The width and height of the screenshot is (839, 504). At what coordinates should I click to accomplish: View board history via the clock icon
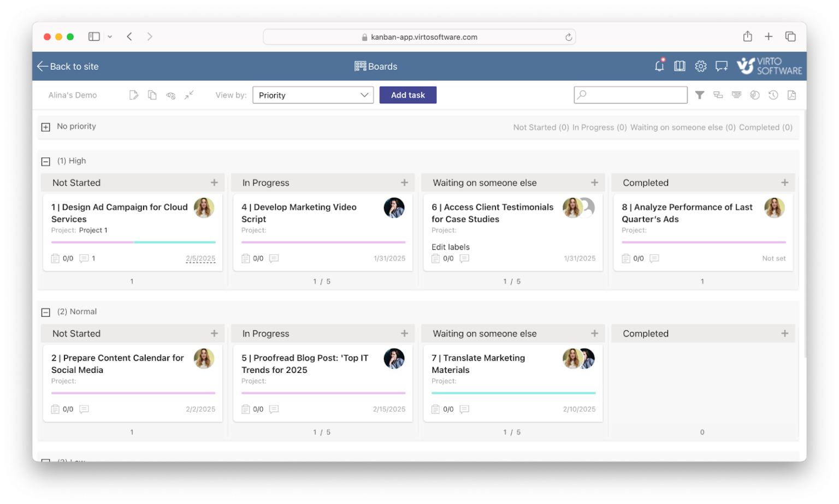pos(773,94)
